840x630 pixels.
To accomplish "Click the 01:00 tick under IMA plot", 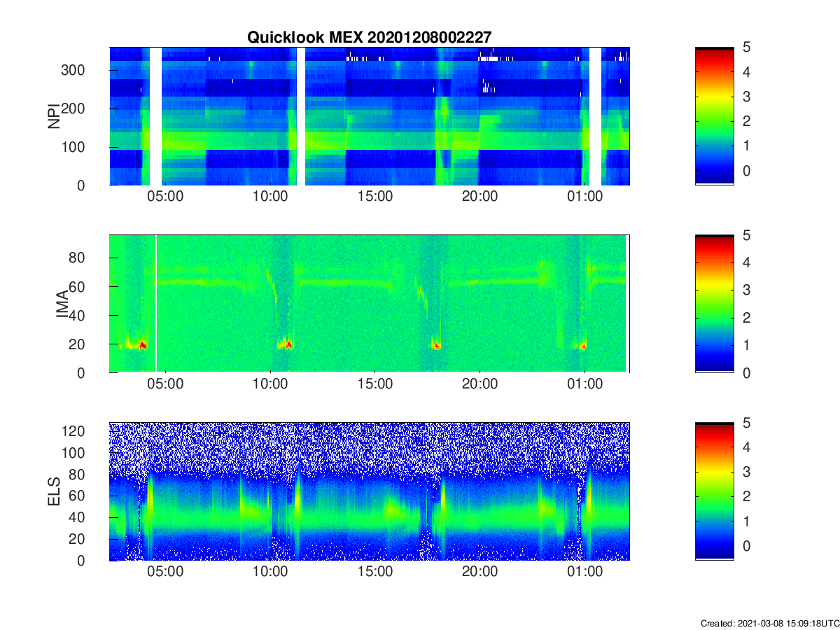I will 584,384.
